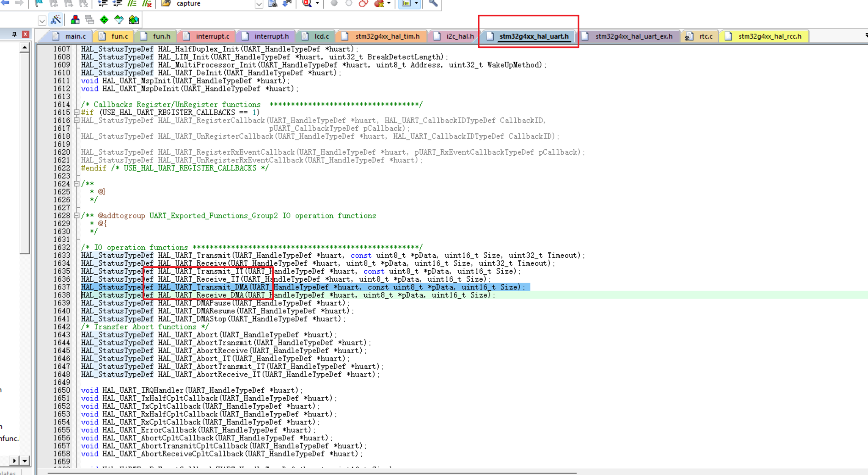Switch to the main.c tab
The height and width of the screenshot is (475, 868).
tap(75, 36)
